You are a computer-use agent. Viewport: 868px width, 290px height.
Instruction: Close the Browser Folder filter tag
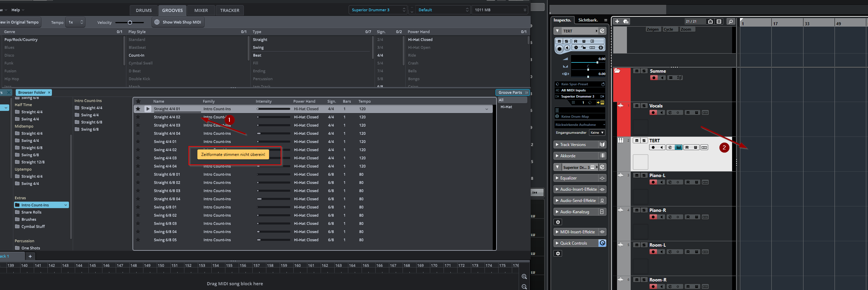pos(49,92)
